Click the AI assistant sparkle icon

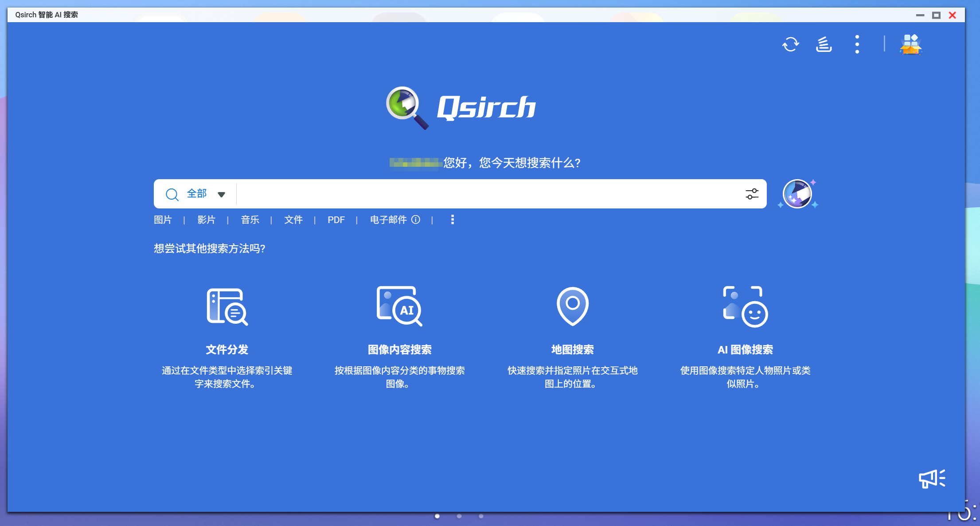pyautogui.click(x=797, y=194)
